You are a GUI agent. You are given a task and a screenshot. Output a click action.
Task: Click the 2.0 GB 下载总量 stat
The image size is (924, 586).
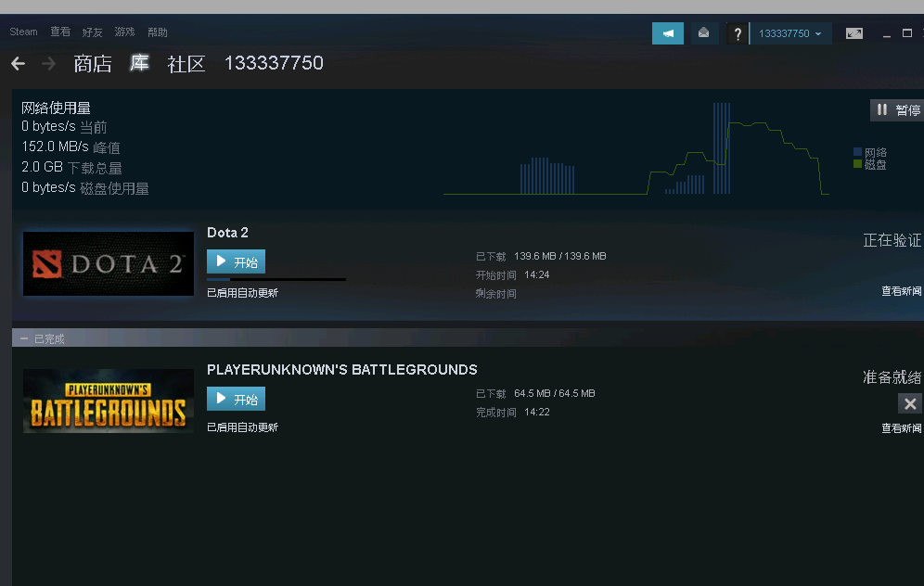pyautogui.click(x=71, y=167)
